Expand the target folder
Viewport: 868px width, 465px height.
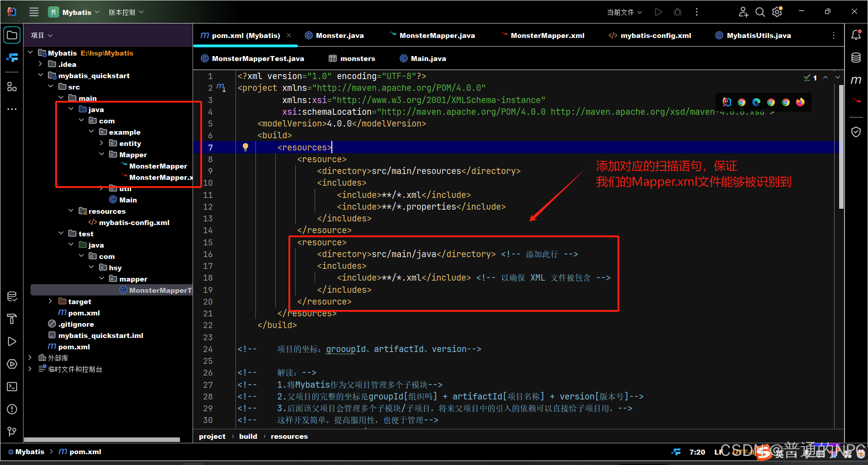50,301
